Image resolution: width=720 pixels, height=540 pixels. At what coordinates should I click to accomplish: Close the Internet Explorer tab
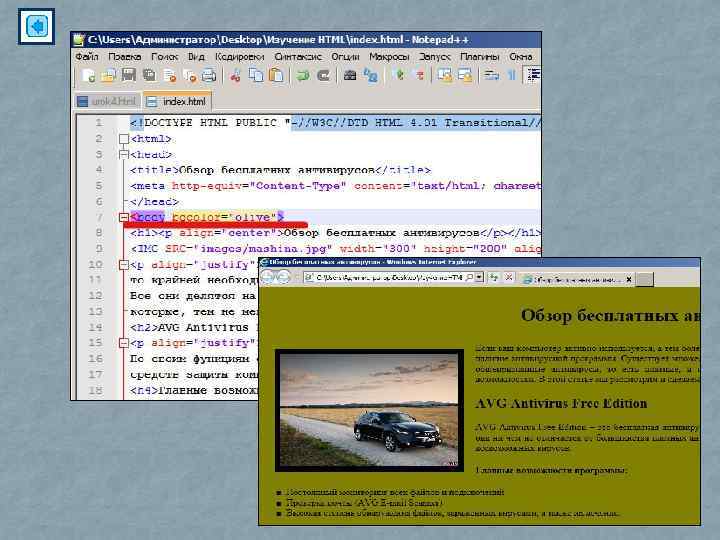629,279
